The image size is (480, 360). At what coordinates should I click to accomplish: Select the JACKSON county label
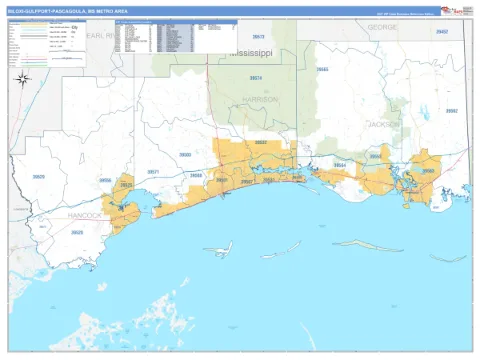tap(384, 125)
